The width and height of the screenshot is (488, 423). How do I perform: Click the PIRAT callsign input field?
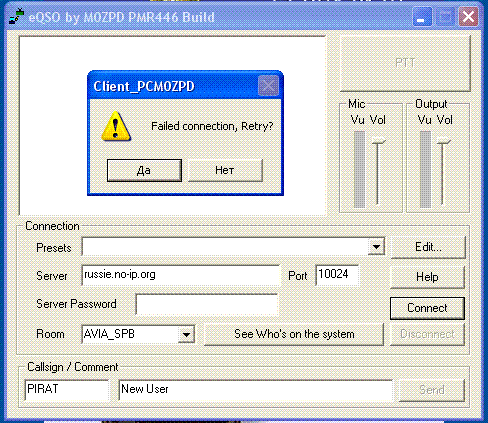click(x=67, y=390)
